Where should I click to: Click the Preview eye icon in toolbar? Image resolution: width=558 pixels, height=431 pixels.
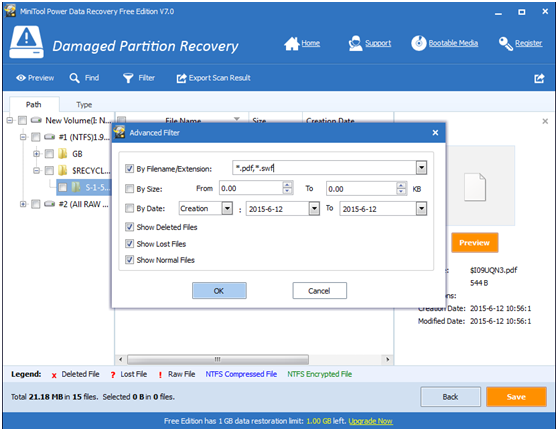21,78
